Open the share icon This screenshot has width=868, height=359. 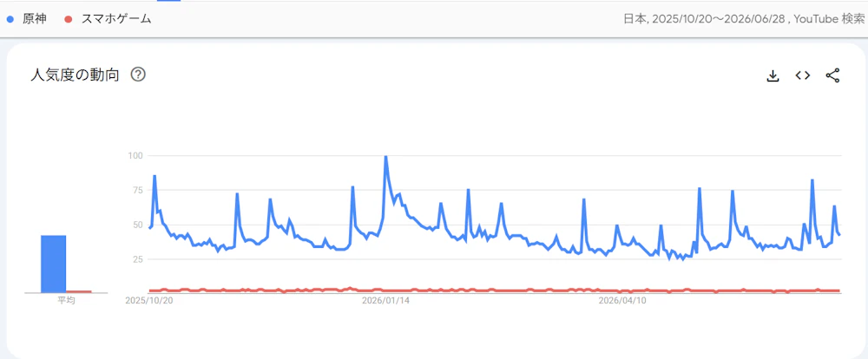pos(832,75)
